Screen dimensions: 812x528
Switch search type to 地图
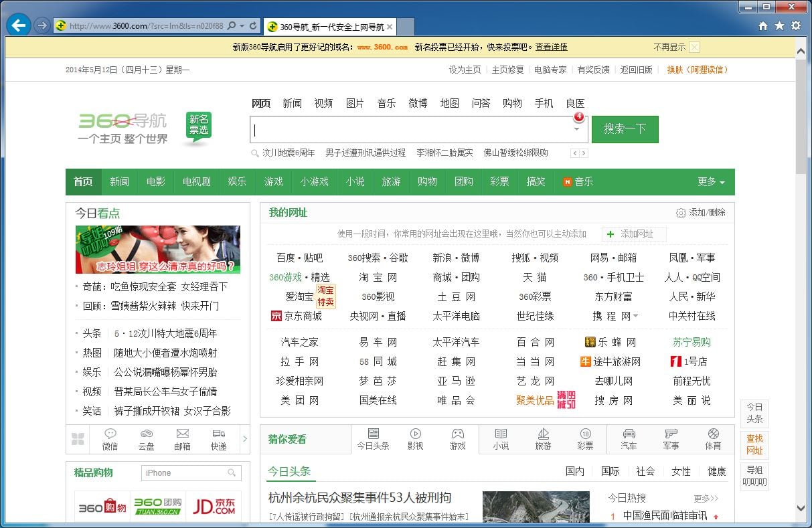(x=449, y=103)
